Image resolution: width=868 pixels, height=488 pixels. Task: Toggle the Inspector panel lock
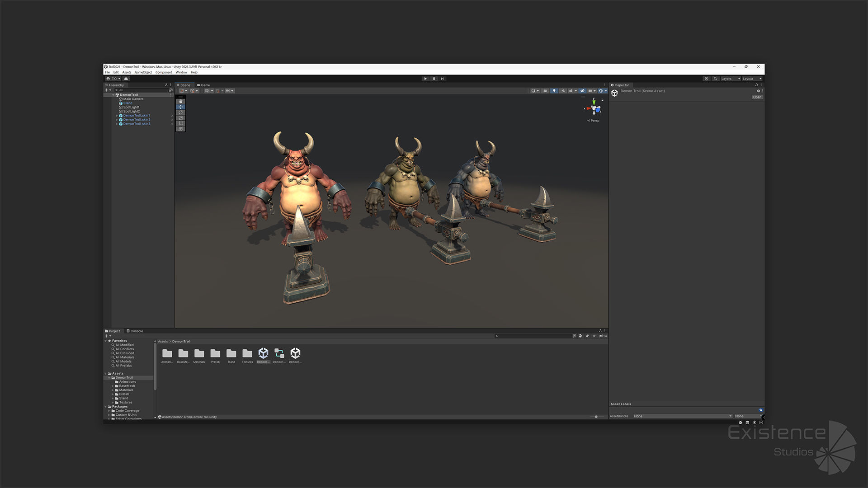click(756, 85)
